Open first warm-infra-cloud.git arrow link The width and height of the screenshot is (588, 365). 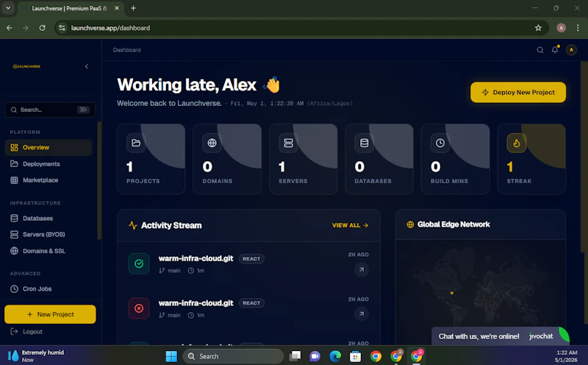362,269
